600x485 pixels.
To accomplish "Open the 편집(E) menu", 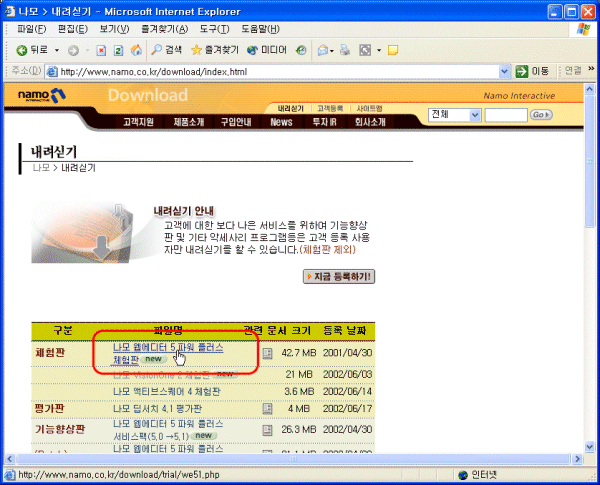I will (x=73, y=29).
